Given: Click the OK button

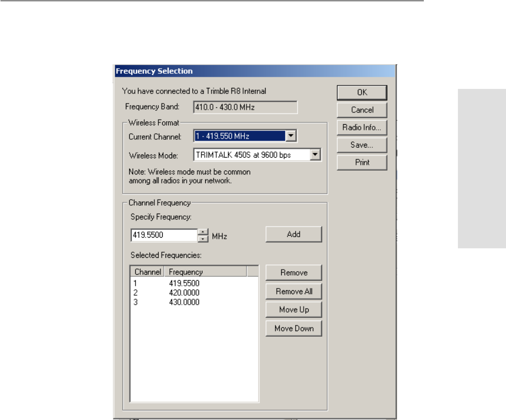Looking at the screenshot, I should click(x=362, y=93).
